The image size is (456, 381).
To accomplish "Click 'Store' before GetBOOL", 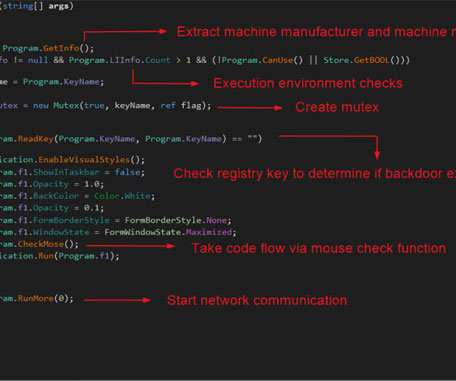I will [x=336, y=60].
